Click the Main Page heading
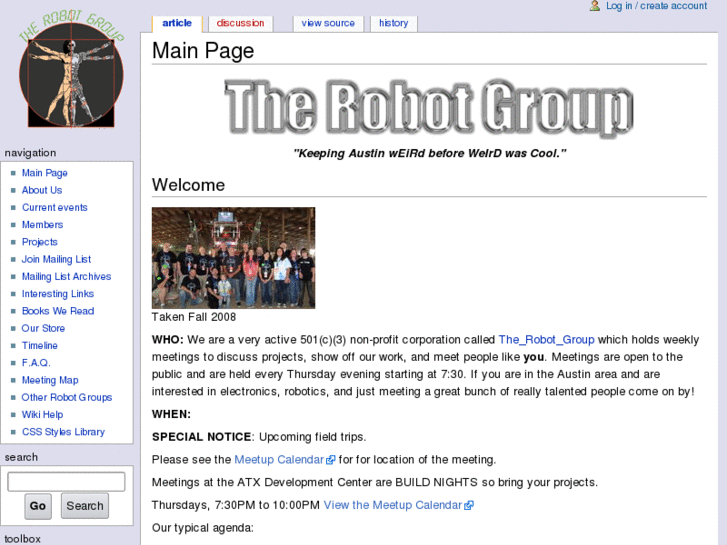This screenshot has height=545, width=727. 203,51
